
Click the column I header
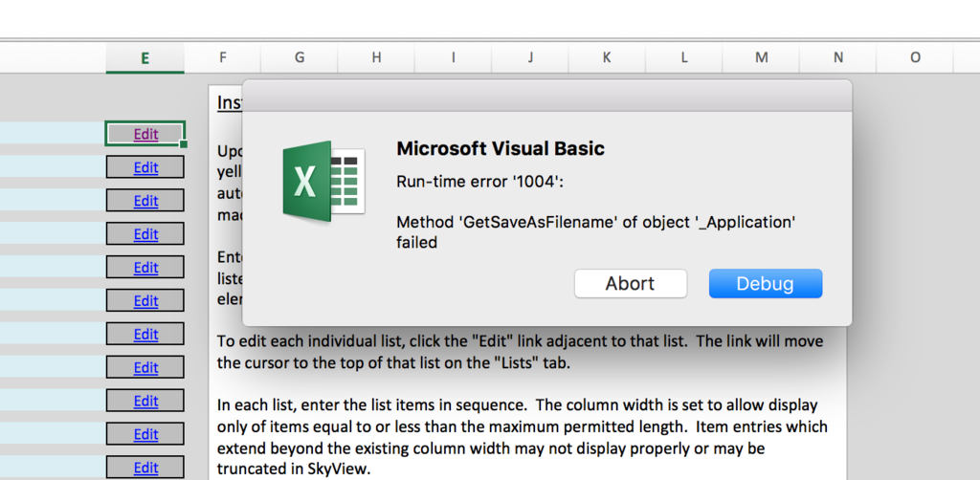click(x=454, y=58)
